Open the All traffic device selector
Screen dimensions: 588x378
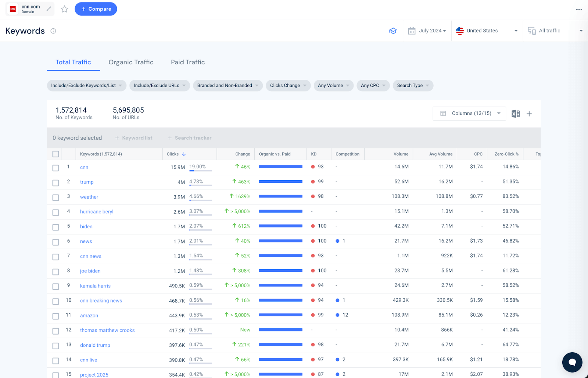[x=555, y=31]
